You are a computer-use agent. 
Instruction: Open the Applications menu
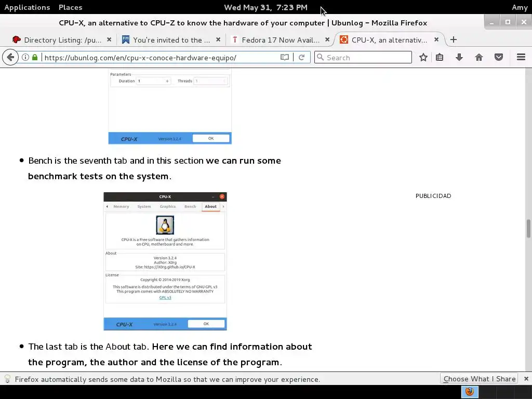(27, 7)
